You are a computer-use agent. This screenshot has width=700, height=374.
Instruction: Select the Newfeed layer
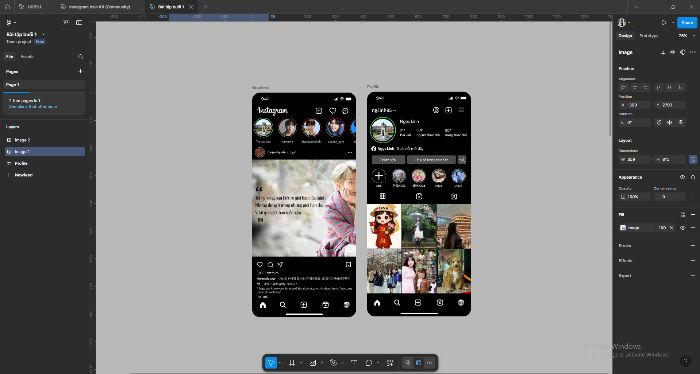point(44,175)
